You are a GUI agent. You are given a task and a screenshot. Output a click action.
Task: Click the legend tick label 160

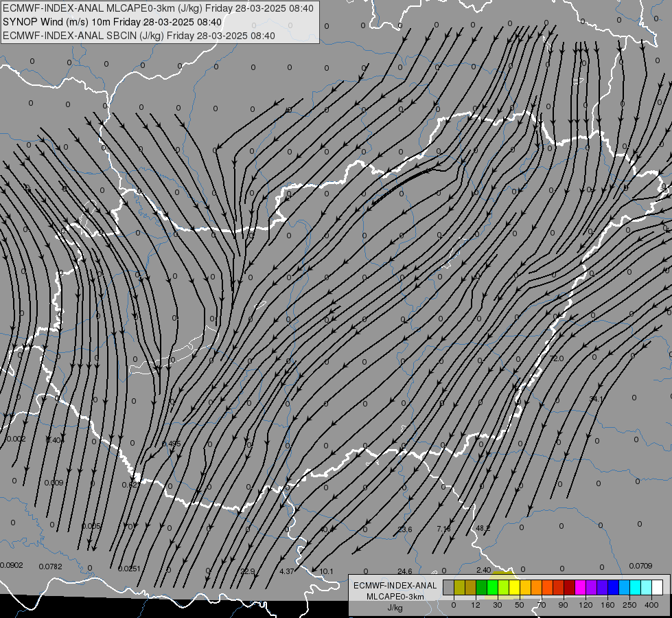point(607,605)
